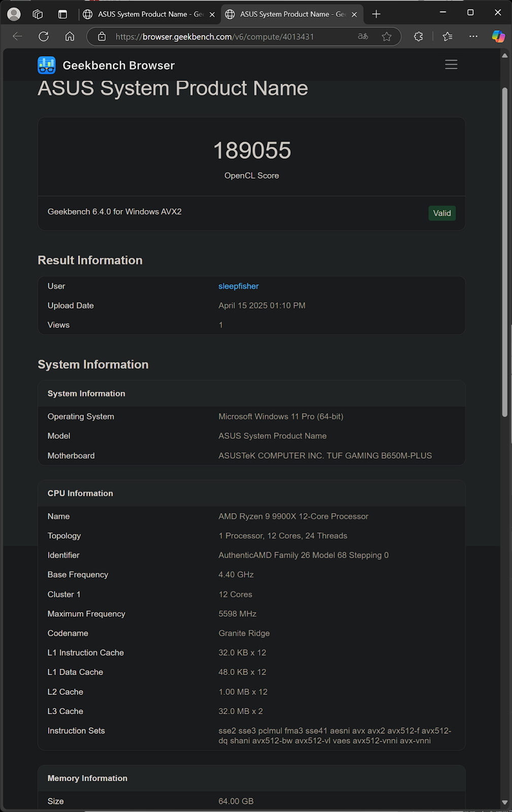
Task: Click the scrollbar up arrow
Action: (x=505, y=55)
